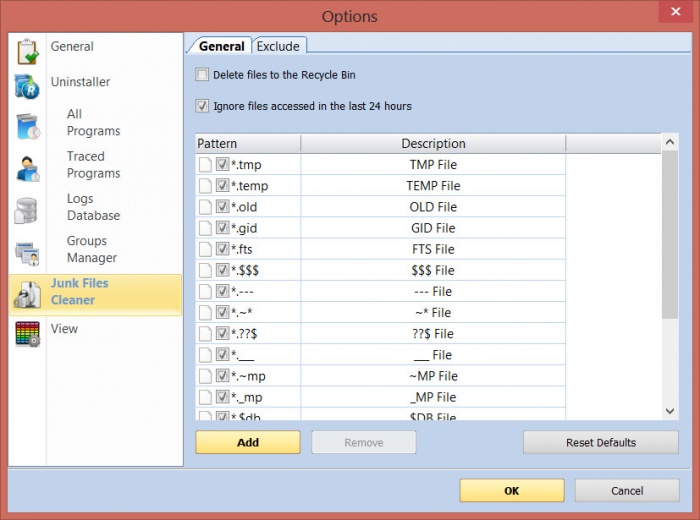Open the Groups Manager icon
This screenshot has width=700, height=520.
point(27,253)
